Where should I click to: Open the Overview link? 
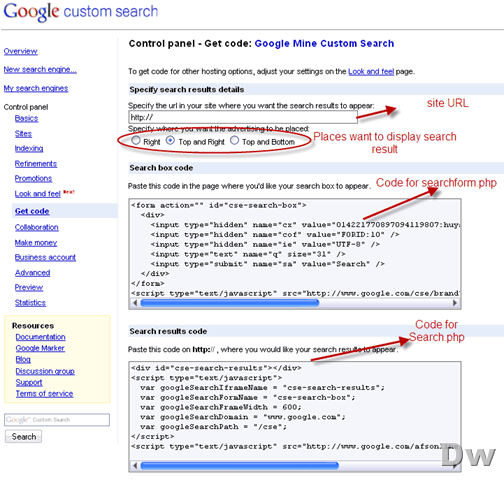21,51
